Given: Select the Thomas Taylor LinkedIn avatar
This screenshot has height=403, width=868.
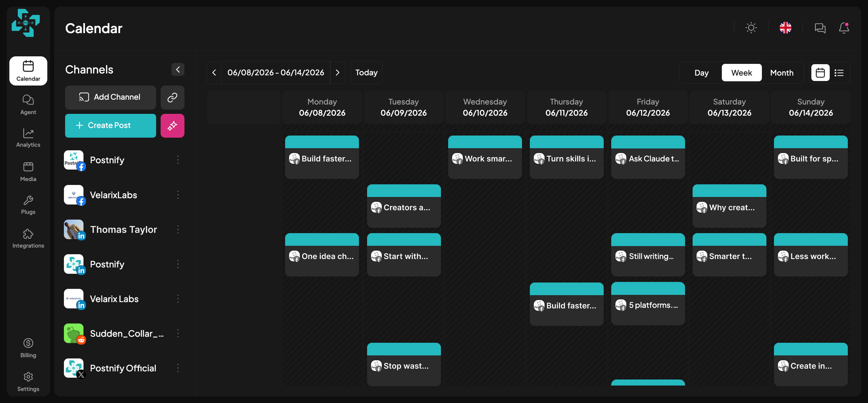Looking at the screenshot, I should pyautogui.click(x=74, y=230).
